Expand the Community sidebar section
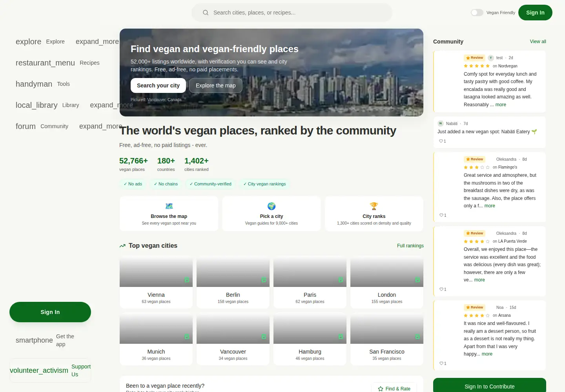565x392 pixels. tap(101, 126)
